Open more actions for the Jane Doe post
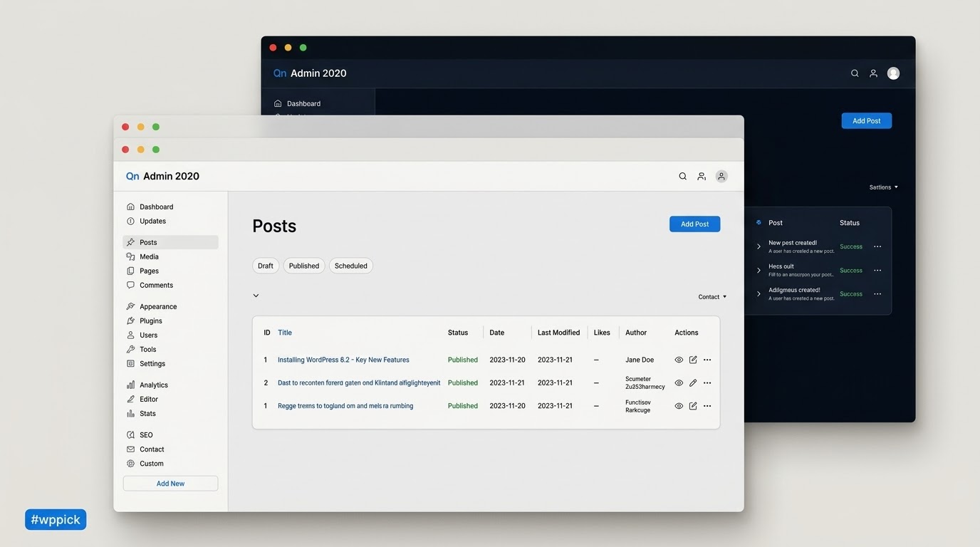The width and height of the screenshot is (980, 547). point(707,360)
